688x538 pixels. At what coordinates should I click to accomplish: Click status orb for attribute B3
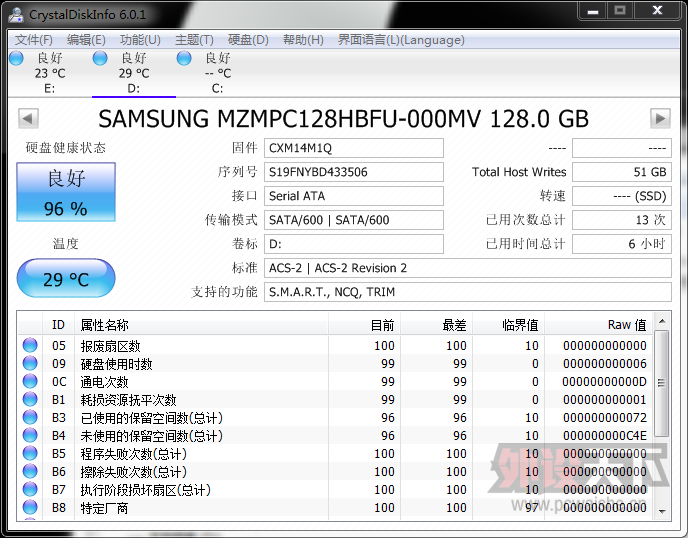tap(30, 417)
